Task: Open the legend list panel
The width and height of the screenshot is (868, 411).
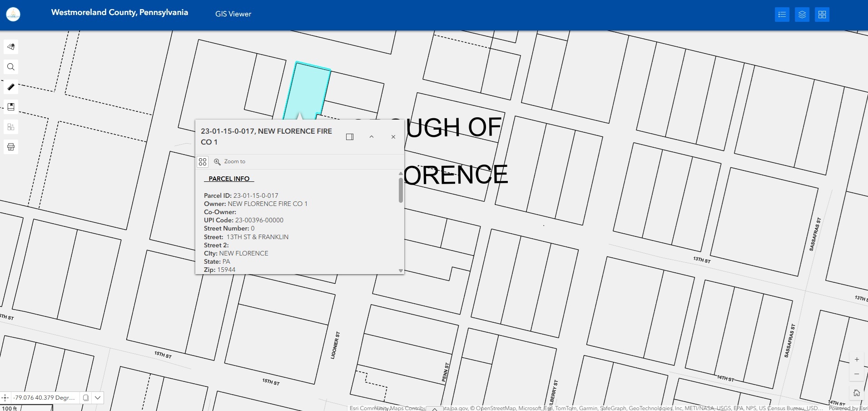Action: [782, 15]
